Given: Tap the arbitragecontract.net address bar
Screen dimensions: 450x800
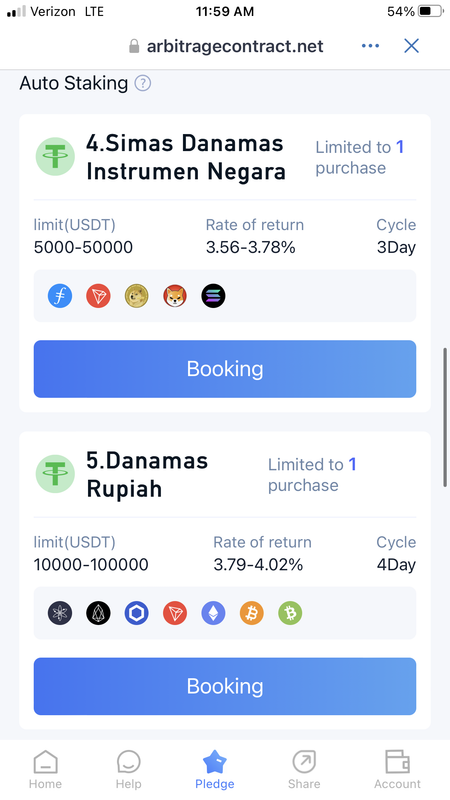Looking at the screenshot, I should tap(226, 46).
